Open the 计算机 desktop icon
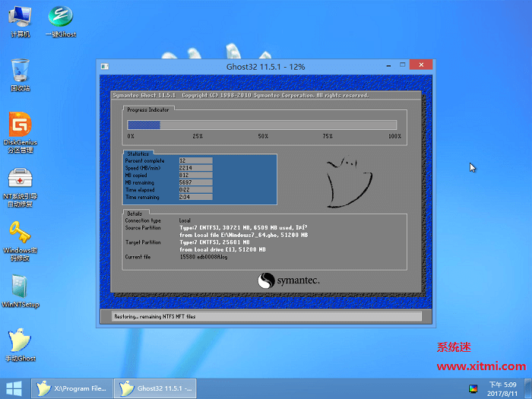Viewport: 532px width, 399px height. pos(20,21)
